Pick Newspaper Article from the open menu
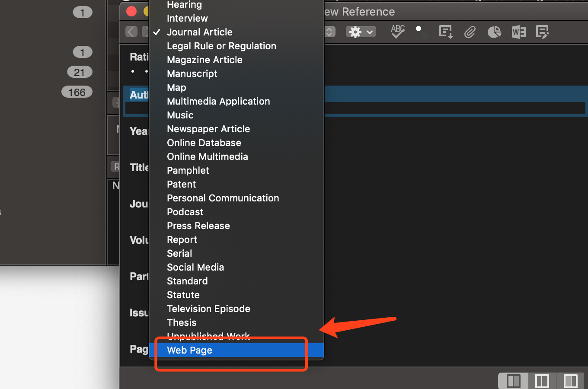This screenshot has width=588, height=389. [208, 129]
